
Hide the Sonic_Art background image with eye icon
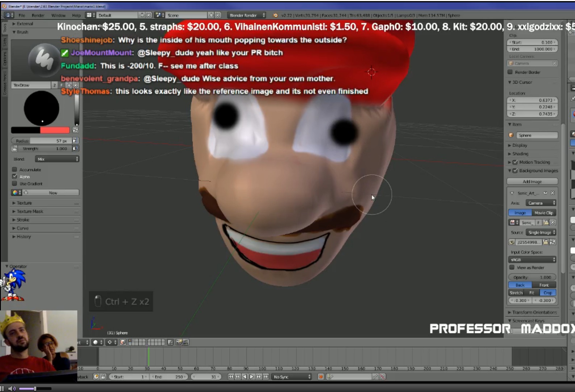(545, 193)
